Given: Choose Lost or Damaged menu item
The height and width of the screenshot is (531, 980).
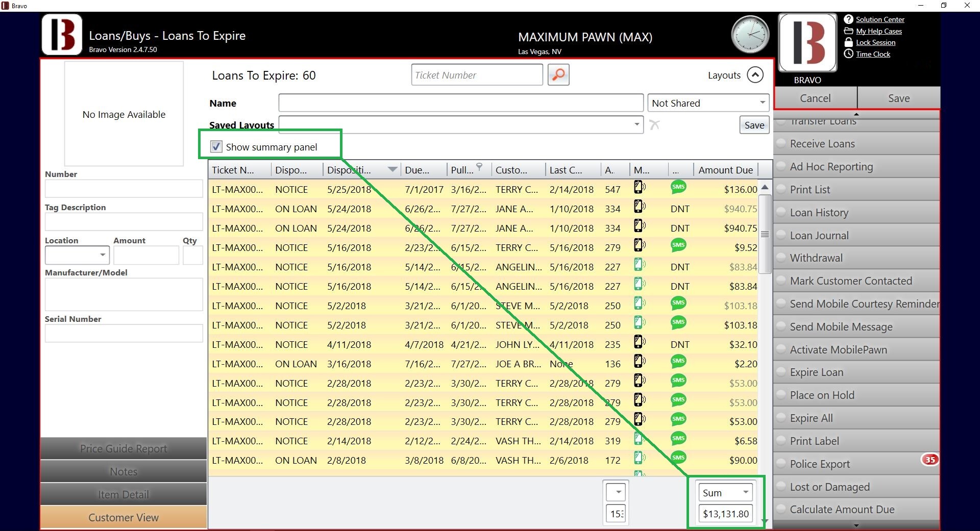Looking at the screenshot, I should coord(857,487).
